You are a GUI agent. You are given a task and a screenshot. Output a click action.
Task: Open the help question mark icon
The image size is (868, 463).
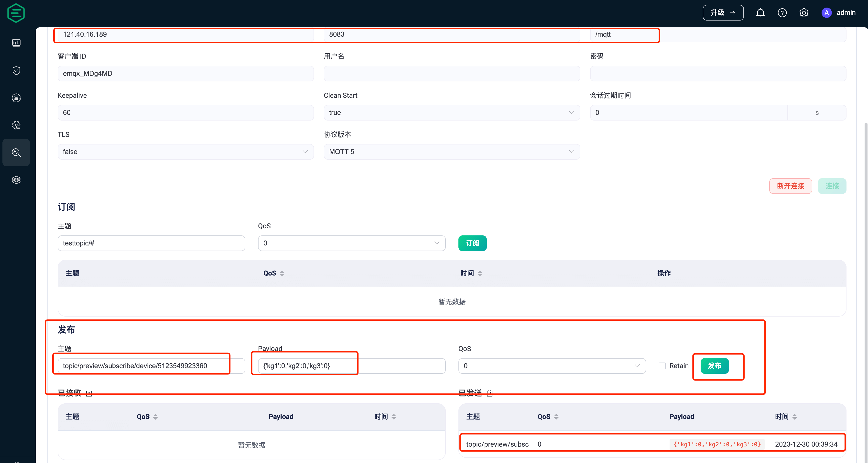(x=782, y=13)
